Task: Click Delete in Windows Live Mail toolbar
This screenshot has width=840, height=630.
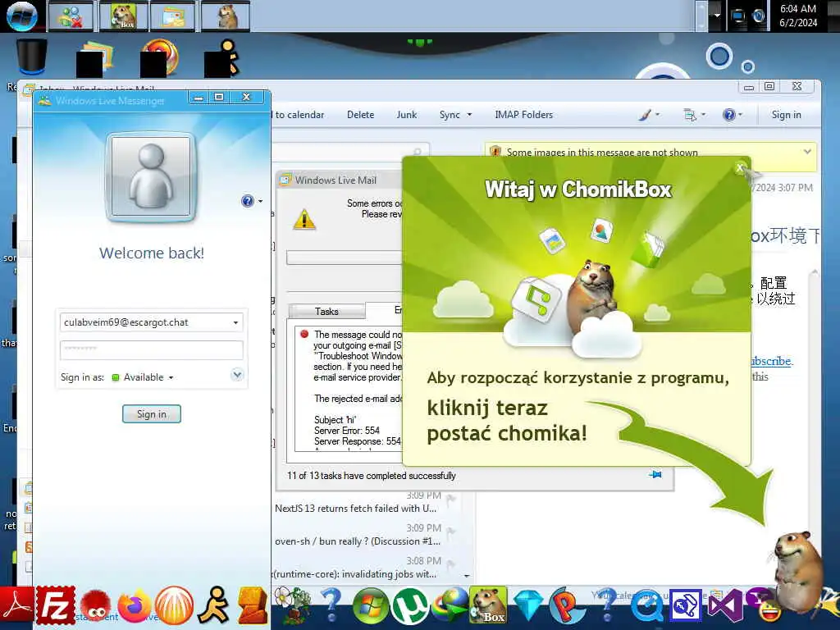Action: click(x=361, y=115)
